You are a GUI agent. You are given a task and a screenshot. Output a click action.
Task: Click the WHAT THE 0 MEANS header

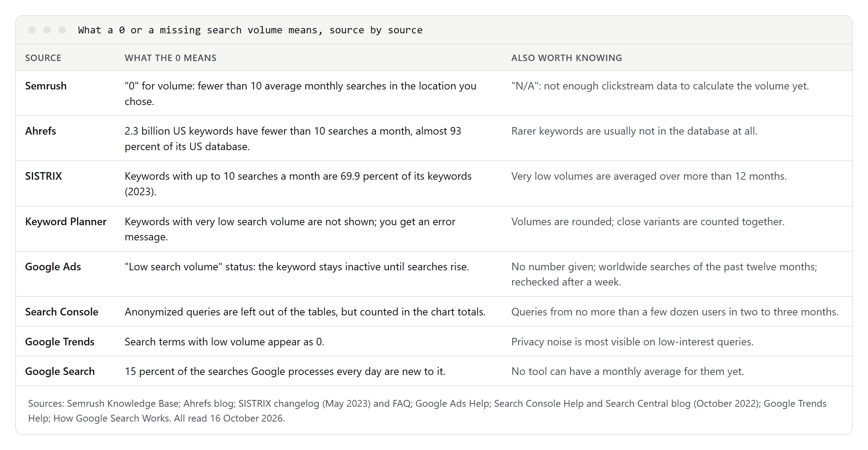170,58
